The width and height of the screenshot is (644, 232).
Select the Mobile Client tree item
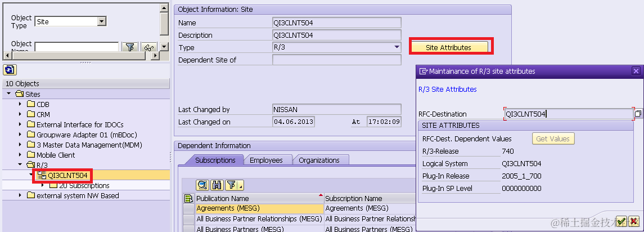pos(56,155)
